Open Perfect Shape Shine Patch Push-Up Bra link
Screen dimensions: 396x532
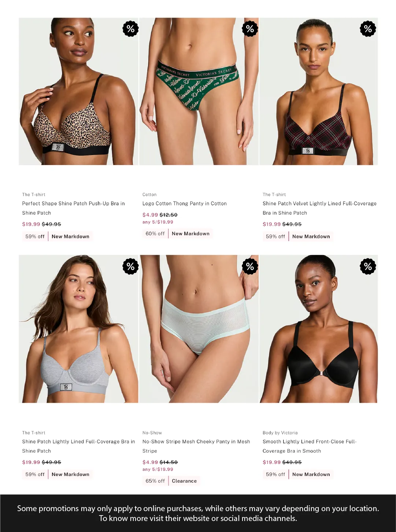[73, 208]
